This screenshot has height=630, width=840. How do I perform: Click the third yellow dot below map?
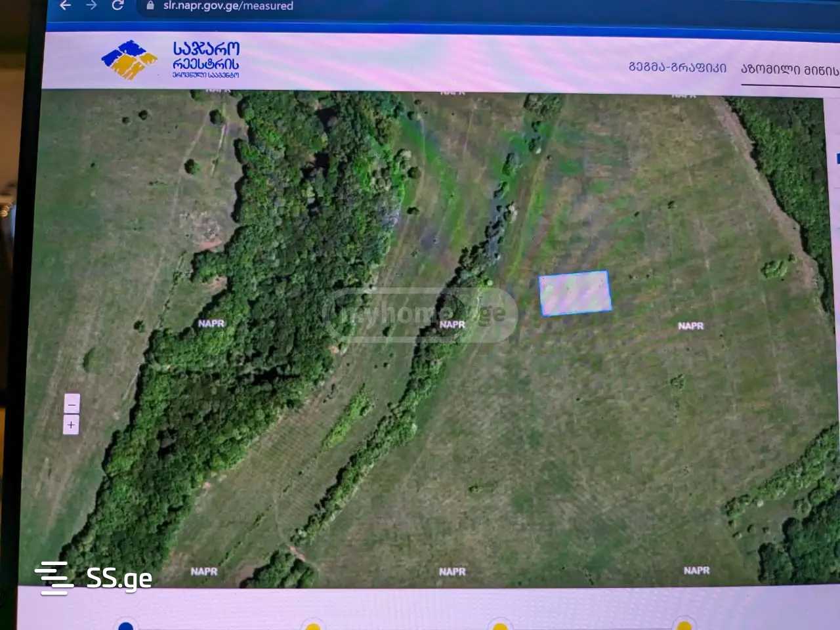point(500,625)
